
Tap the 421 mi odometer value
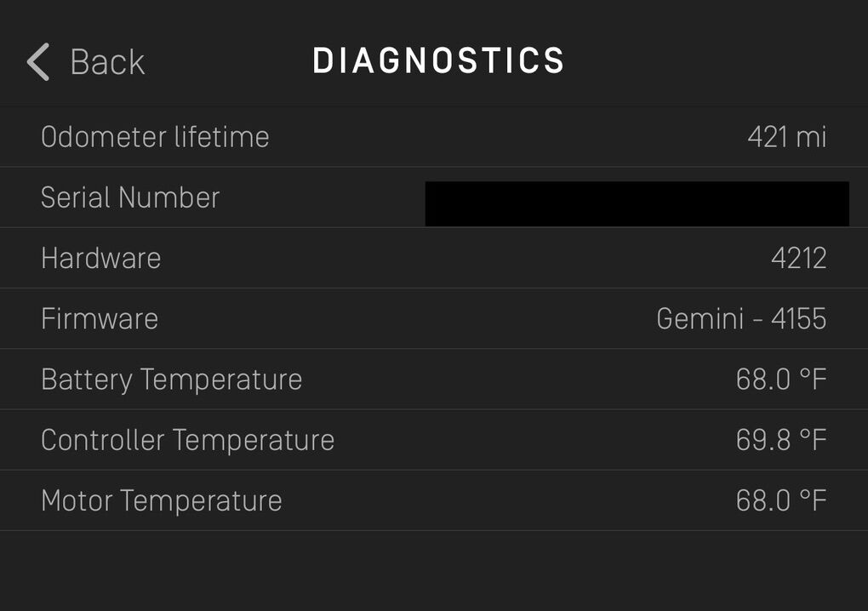pyautogui.click(x=786, y=137)
